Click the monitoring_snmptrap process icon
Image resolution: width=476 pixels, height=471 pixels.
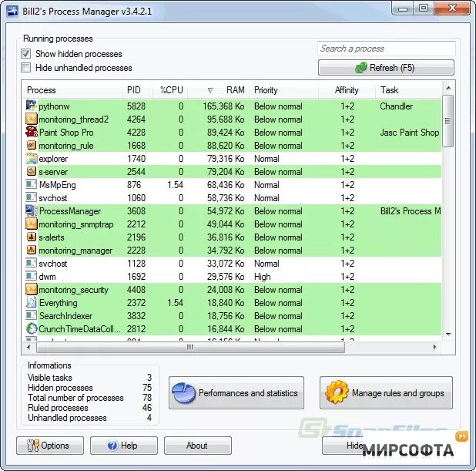tap(31, 224)
